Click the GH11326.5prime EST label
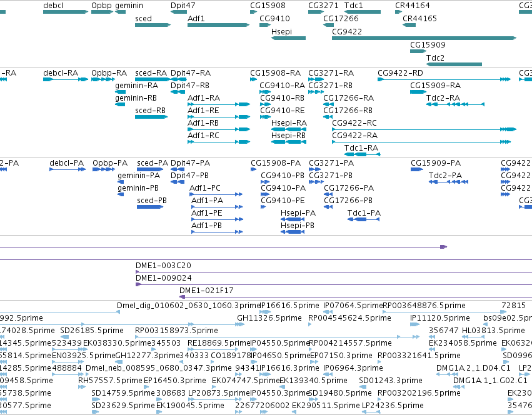The image size is (532, 415). [x=269, y=318]
